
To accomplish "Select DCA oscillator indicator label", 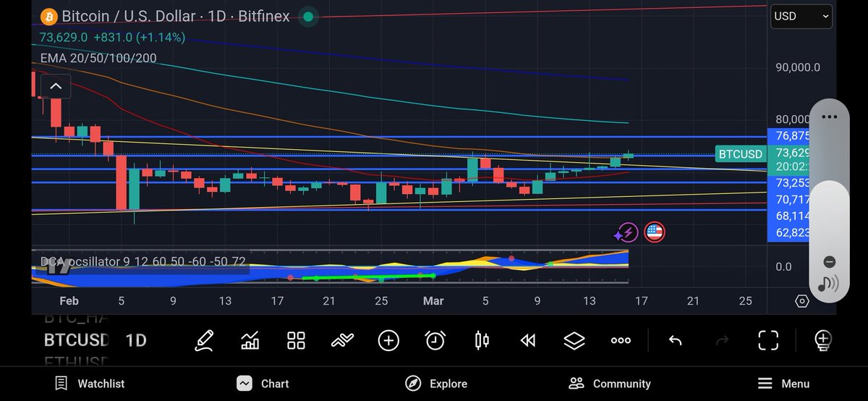I will click(x=142, y=261).
